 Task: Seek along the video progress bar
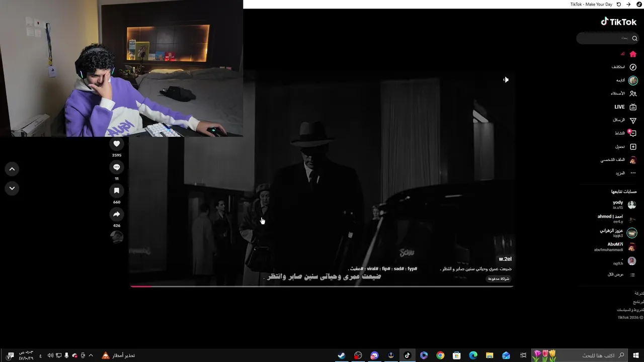point(321,287)
